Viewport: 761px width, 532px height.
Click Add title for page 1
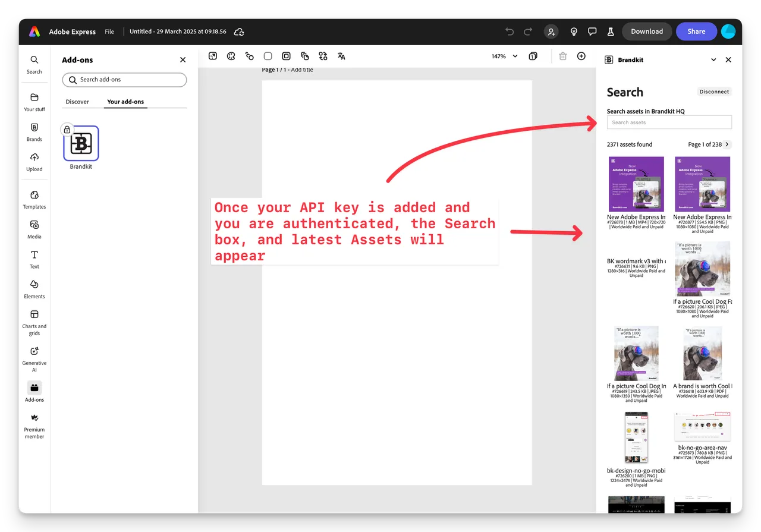tap(302, 70)
